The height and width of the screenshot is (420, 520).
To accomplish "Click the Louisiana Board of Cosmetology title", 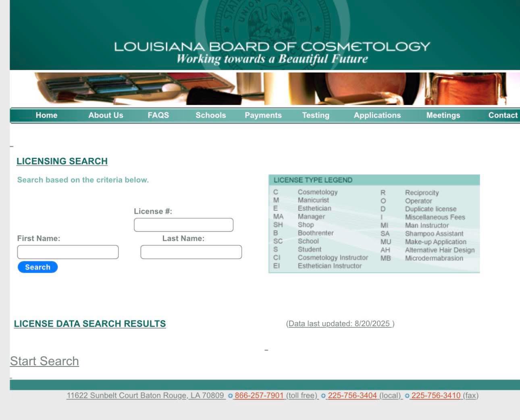I will (x=272, y=47).
